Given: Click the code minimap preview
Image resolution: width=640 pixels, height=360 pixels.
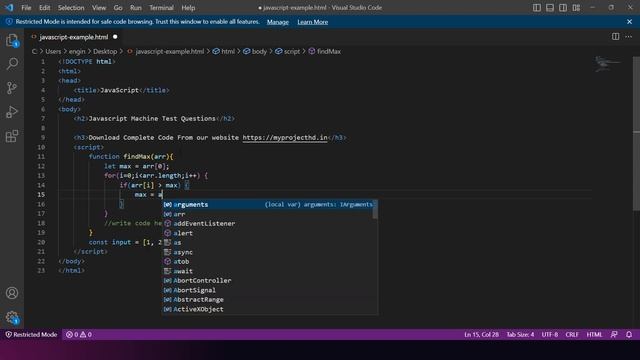Looking at the screenshot, I should 607,64.
